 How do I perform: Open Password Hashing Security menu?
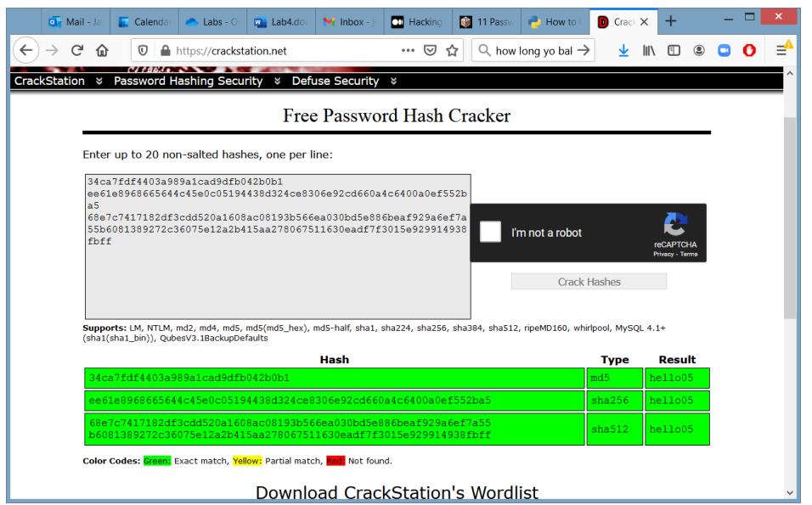188,81
